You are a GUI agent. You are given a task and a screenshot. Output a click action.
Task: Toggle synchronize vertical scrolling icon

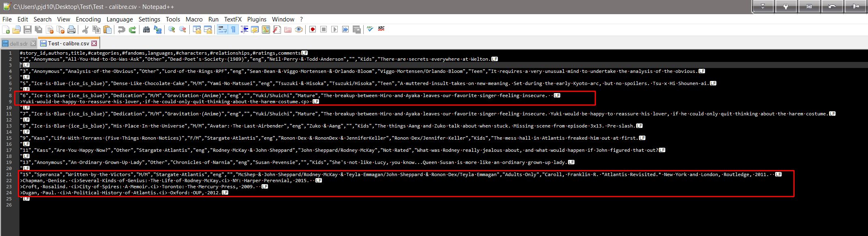click(x=197, y=30)
